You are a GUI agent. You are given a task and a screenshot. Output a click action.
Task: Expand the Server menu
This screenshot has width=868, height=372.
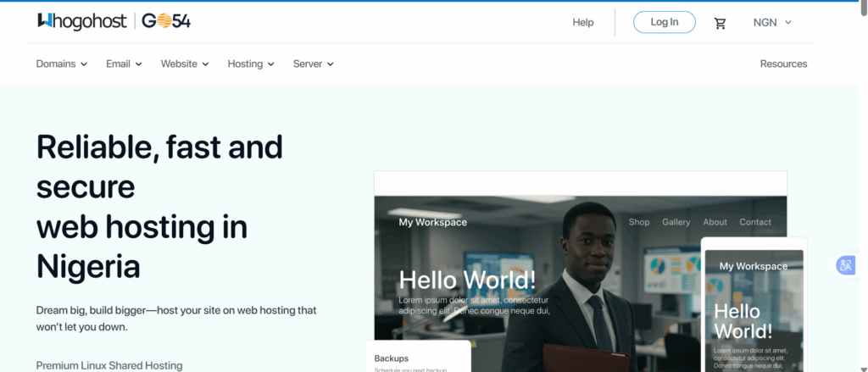pos(314,64)
